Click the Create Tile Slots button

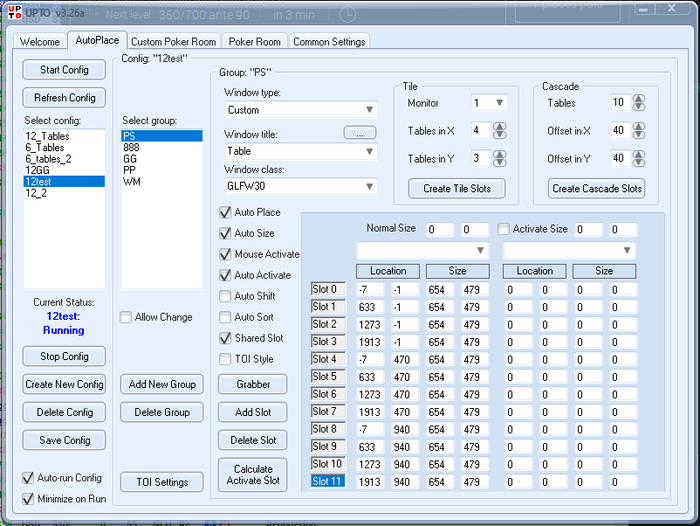[x=457, y=188]
